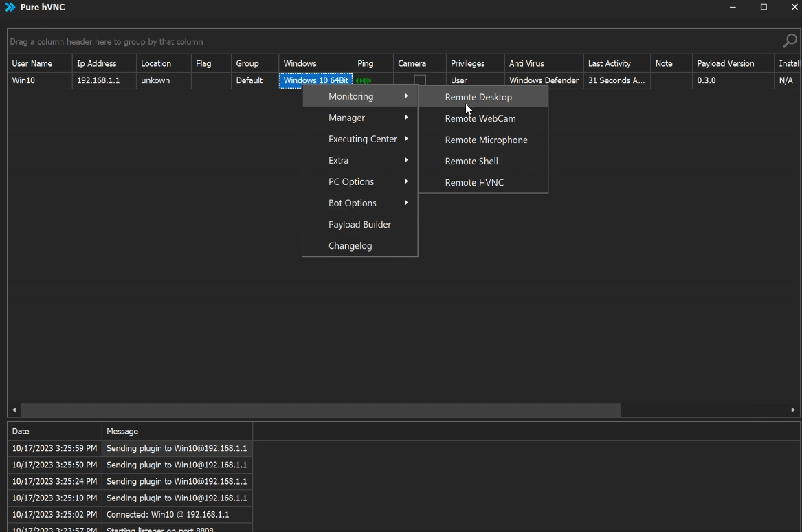The image size is (802, 532).
Task: Open Payload Builder from context menu
Action: [x=359, y=224]
